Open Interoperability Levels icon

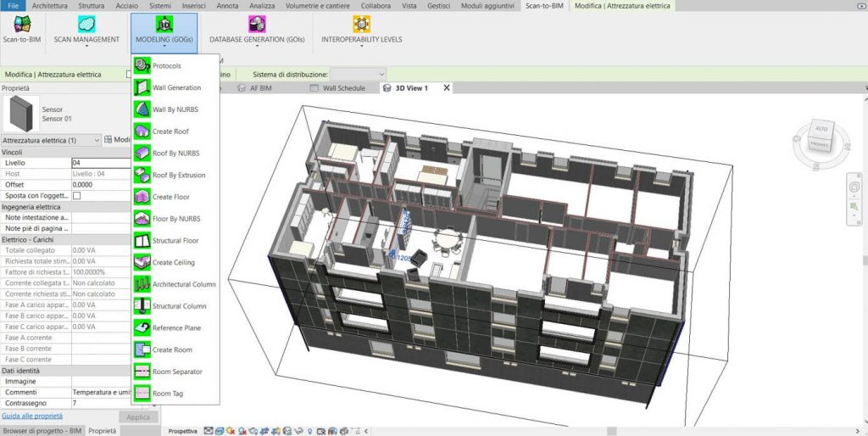click(361, 25)
